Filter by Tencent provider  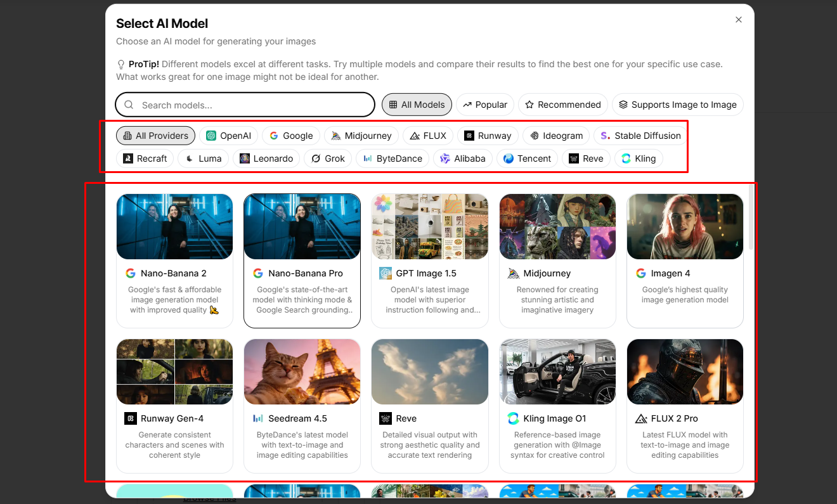tap(527, 158)
